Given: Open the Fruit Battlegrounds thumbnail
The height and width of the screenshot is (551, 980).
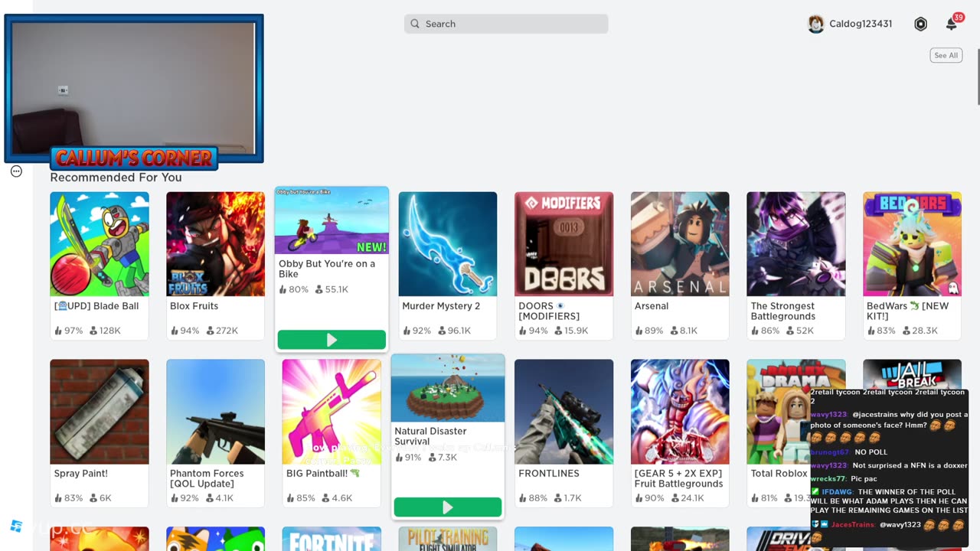Looking at the screenshot, I should click(x=680, y=411).
